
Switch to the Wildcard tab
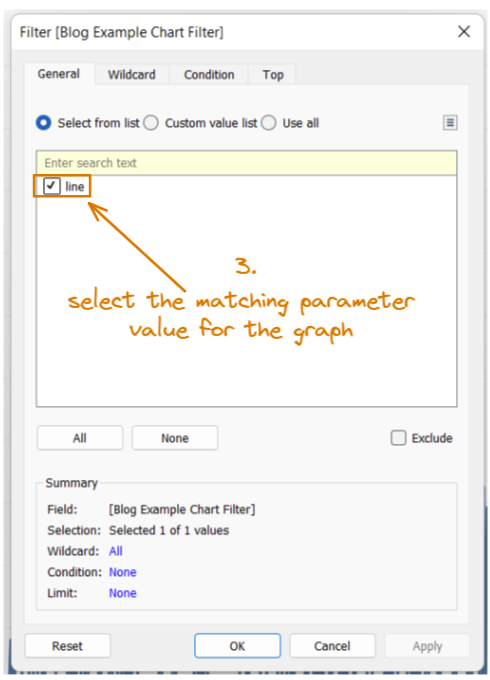click(x=131, y=75)
